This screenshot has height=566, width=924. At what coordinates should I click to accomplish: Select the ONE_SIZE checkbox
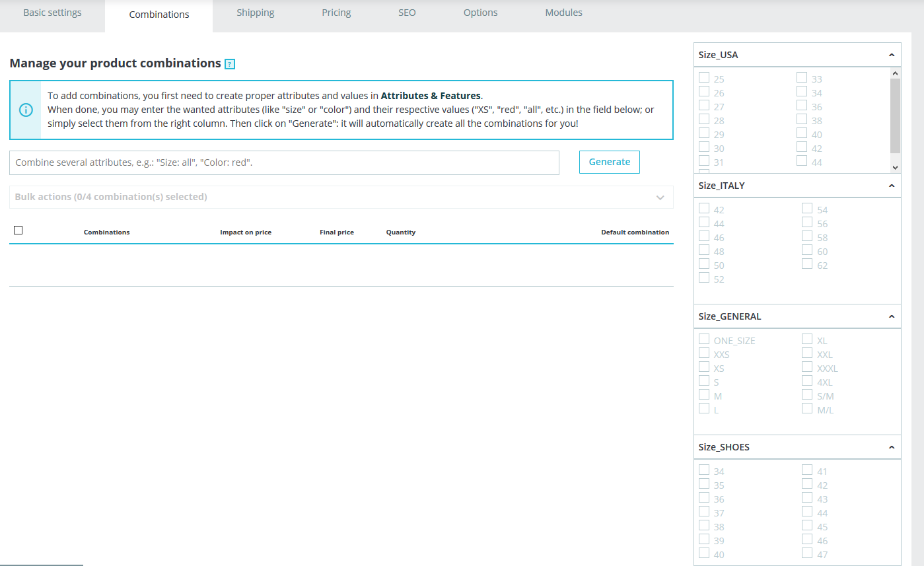point(704,339)
